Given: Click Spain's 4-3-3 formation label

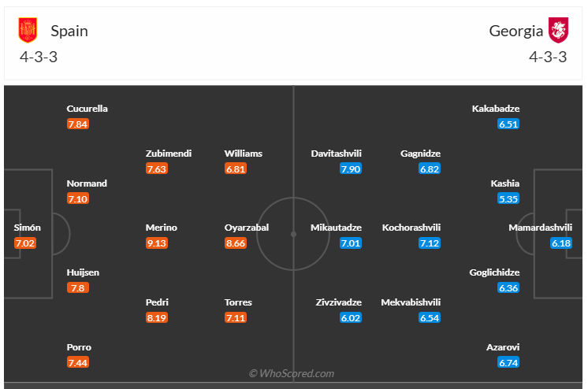Looking at the screenshot, I should [39, 57].
